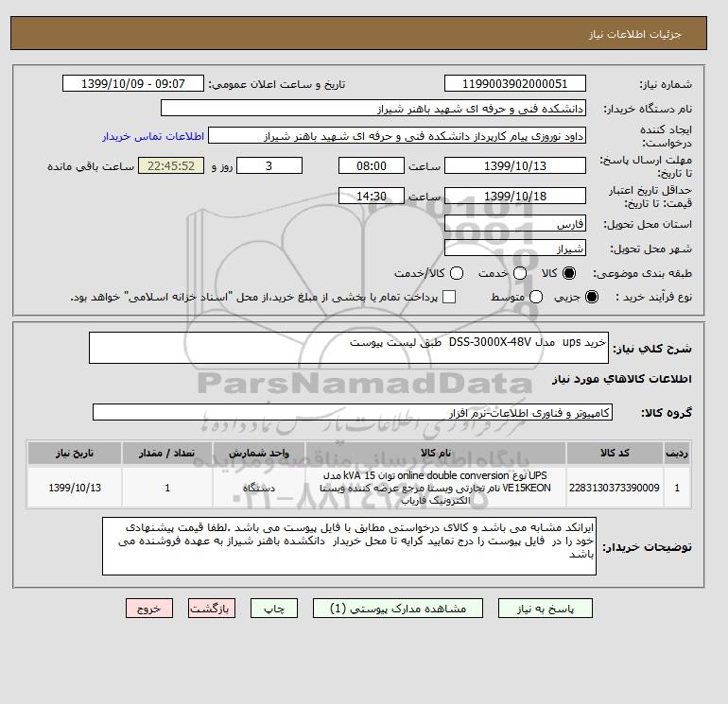Select the متوسط purchase type radio
Viewport: 728px width, 704px height.
[536, 297]
